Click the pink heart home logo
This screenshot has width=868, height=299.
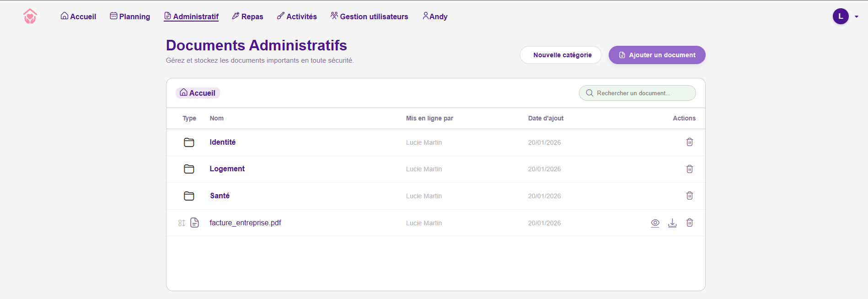point(30,16)
